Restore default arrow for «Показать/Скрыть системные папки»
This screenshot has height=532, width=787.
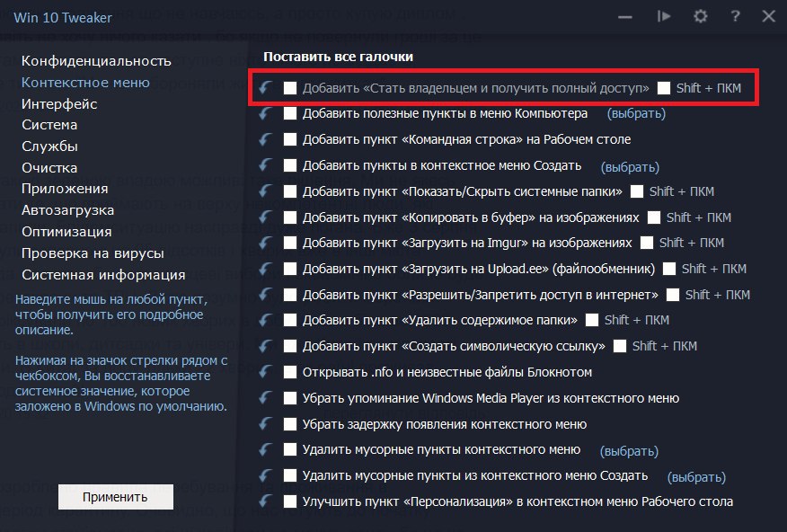(266, 191)
